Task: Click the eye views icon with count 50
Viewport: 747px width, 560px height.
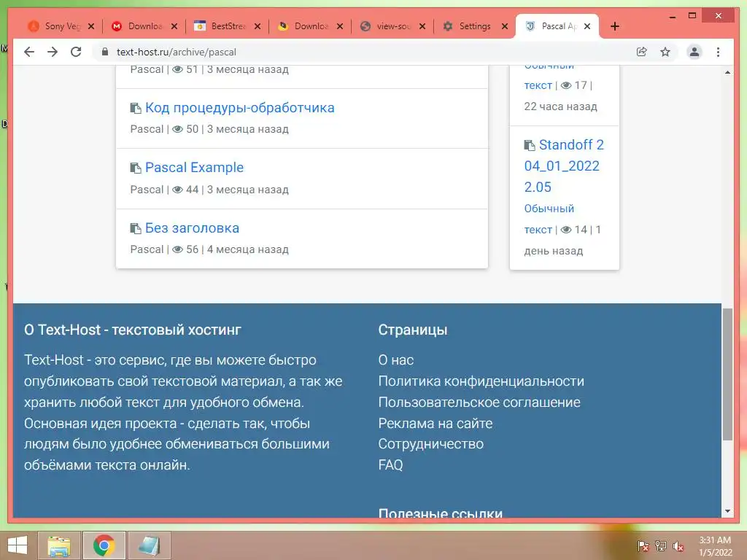Action: (177, 129)
